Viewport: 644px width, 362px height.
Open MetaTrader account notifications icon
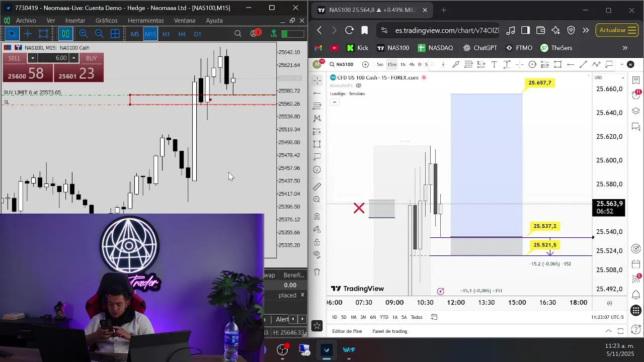pos(256,34)
